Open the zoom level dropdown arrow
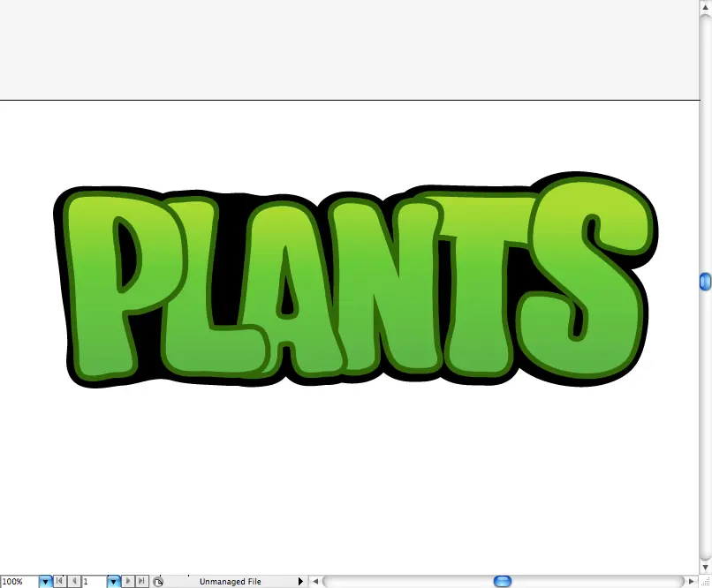Viewport: 712px width, 588px height. pyautogui.click(x=45, y=582)
